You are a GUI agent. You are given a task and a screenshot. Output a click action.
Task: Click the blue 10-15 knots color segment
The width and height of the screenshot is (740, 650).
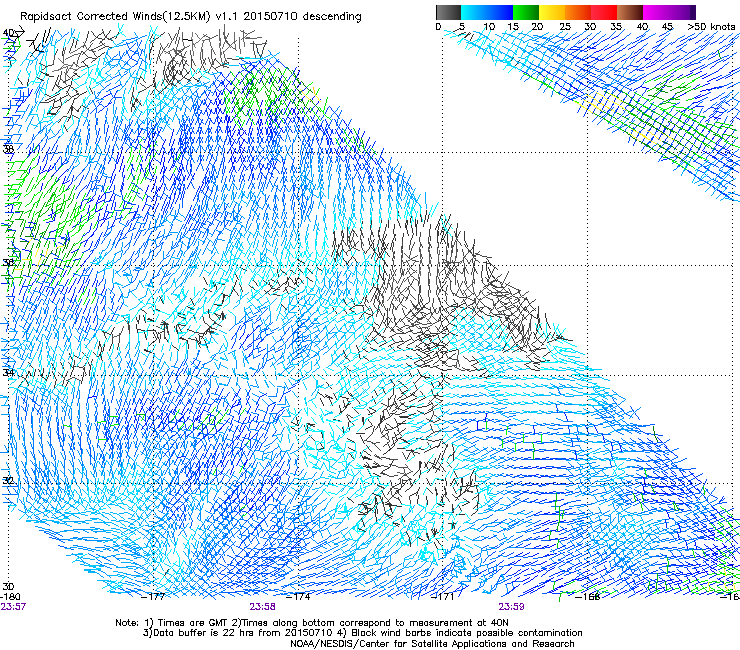pos(500,12)
